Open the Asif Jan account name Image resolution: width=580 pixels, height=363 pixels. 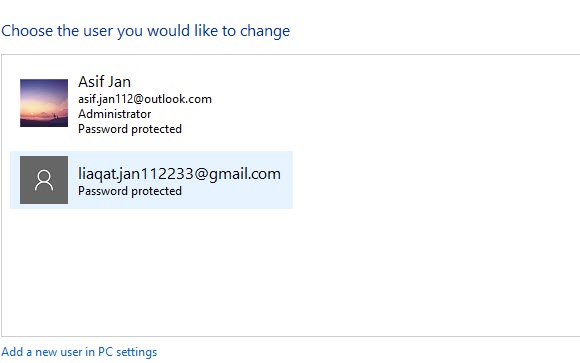click(x=104, y=82)
